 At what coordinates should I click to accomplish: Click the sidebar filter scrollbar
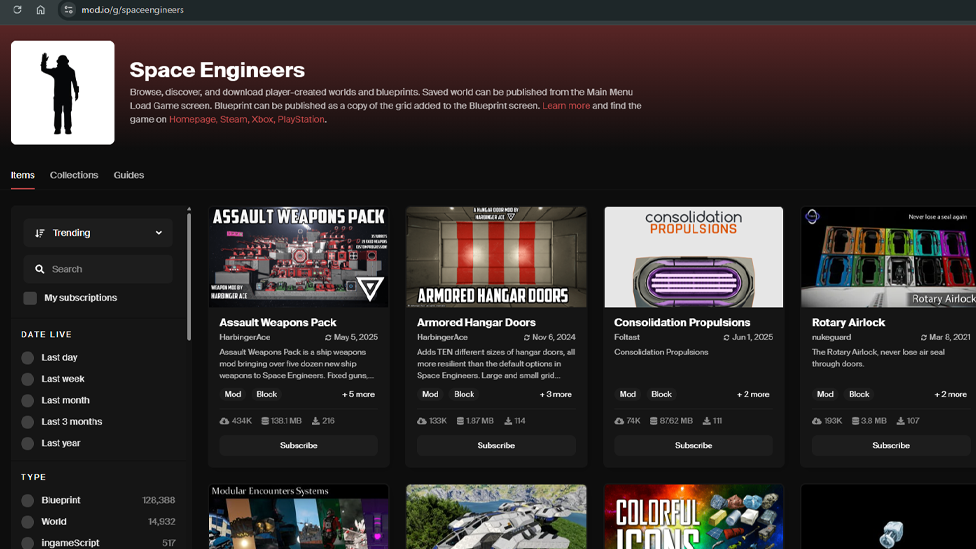coord(189,277)
